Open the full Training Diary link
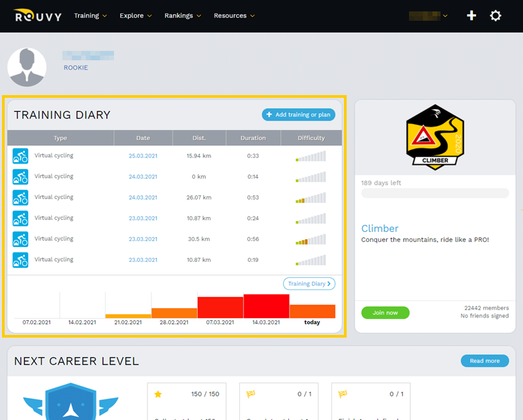This screenshot has height=420, width=523. tap(309, 283)
